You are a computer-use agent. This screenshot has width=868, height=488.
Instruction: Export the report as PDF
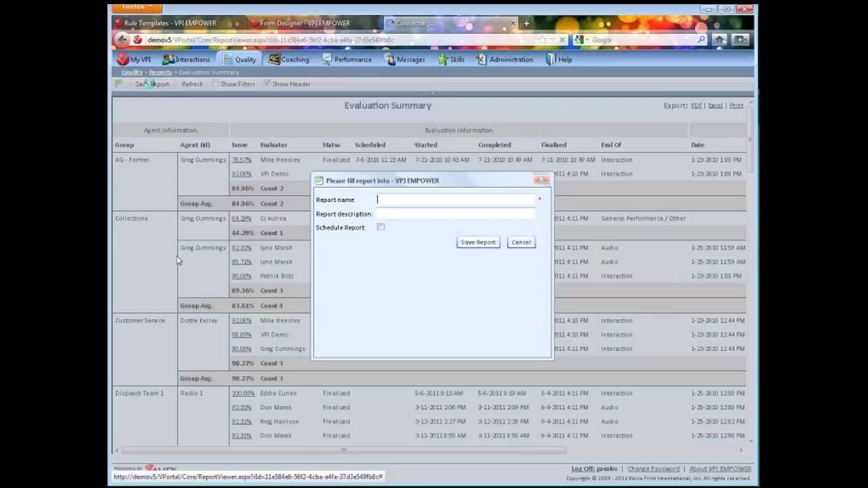click(x=696, y=106)
